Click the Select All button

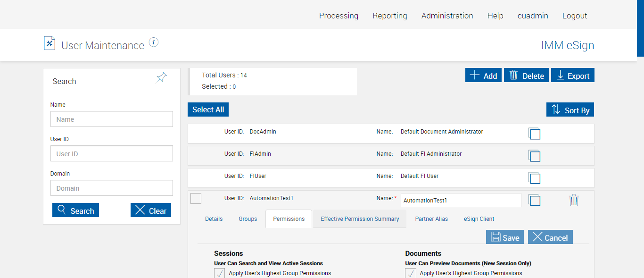click(x=208, y=110)
